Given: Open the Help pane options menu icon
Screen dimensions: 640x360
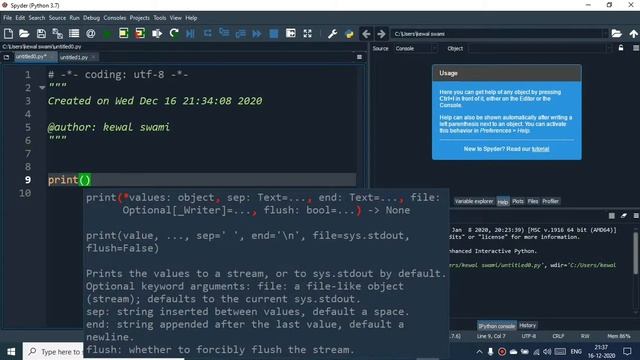Looking at the screenshot, I should pyautogui.click(x=636, y=48).
